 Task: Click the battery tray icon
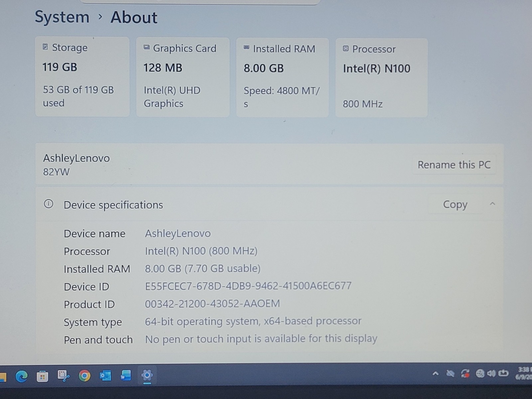[x=503, y=373]
